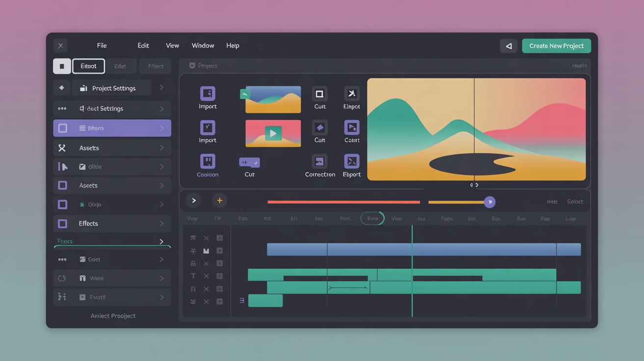The width and height of the screenshot is (644, 361).
Task: Expand the Olhie row chevron
Action: click(x=161, y=167)
